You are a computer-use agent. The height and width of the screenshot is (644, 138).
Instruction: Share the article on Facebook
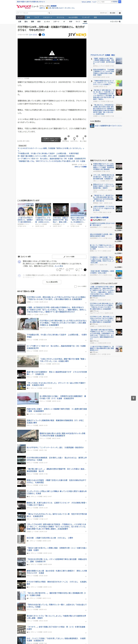pos(43,35)
